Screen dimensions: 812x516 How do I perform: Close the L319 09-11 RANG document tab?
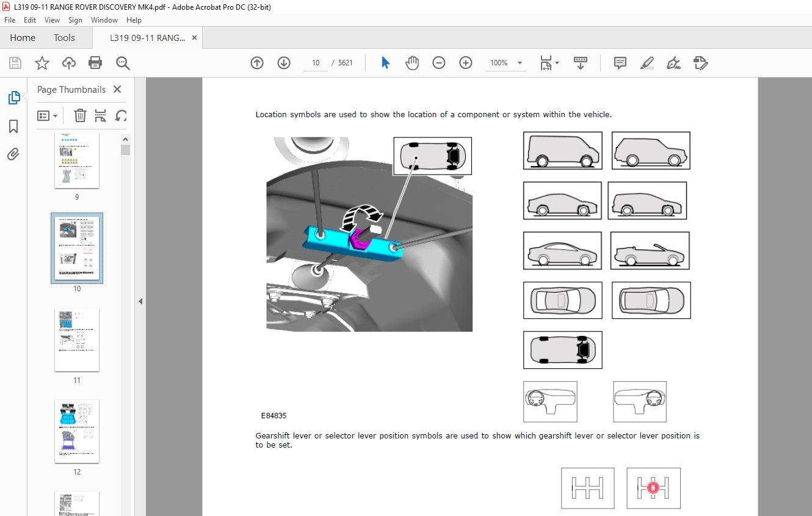(194, 38)
